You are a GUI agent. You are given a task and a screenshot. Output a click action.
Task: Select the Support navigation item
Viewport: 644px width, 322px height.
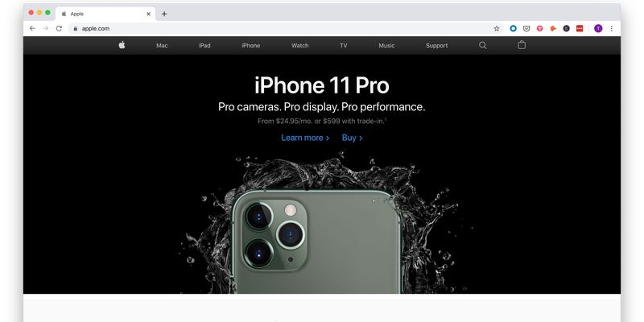[x=436, y=46]
